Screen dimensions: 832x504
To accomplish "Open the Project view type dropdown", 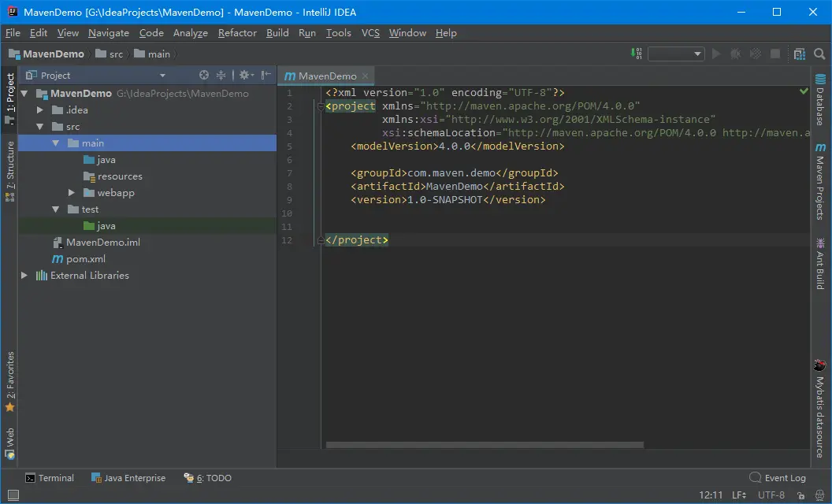I will tap(162, 76).
